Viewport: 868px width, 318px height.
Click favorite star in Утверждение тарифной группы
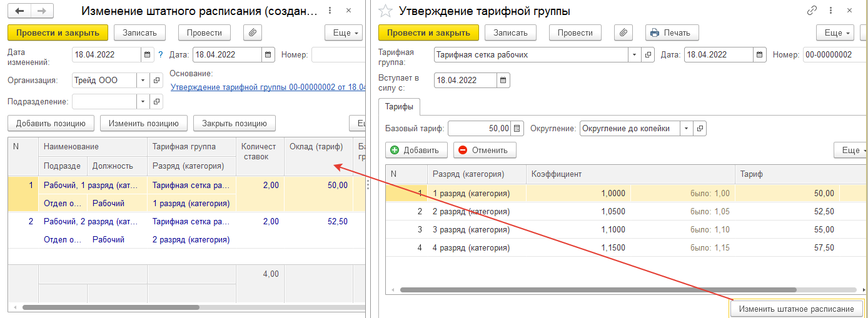point(386,11)
